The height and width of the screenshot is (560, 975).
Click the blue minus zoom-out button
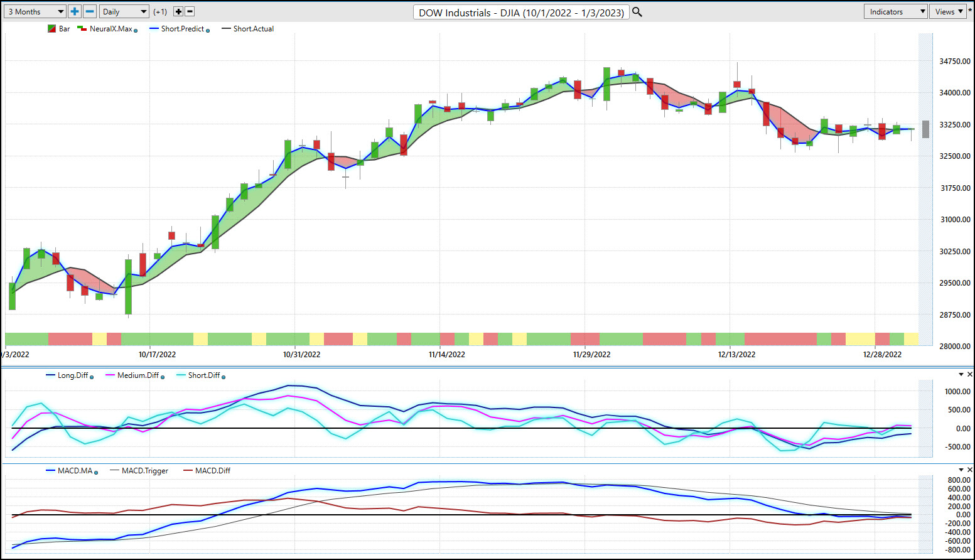tap(90, 11)
